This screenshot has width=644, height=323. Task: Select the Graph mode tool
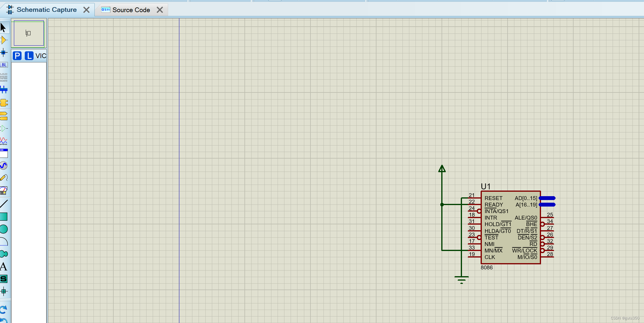click(x=4, y=141)
